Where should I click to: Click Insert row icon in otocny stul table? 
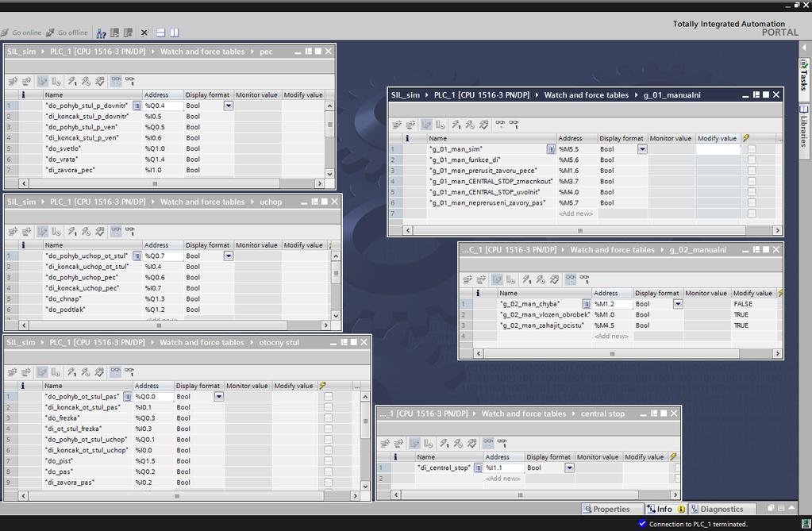pyautogui.click(x=13, y=372)
